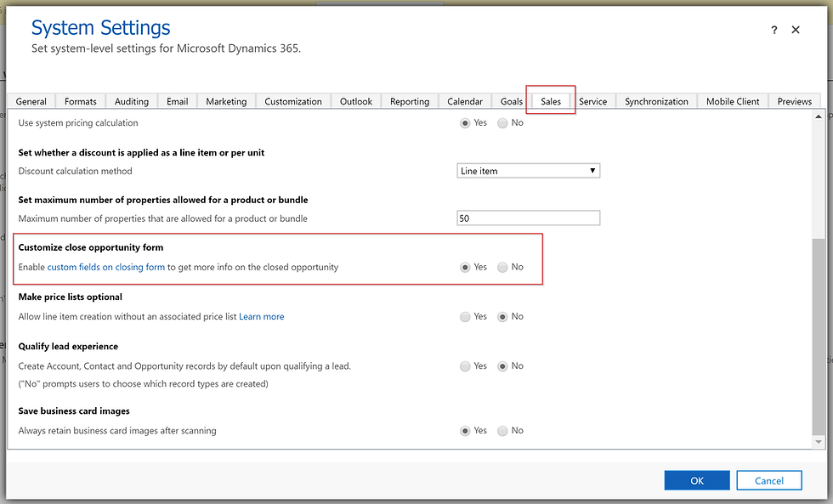Set Qualify lead experience to No
This screenshot has width=833, height=504.
pyautogui.click(x=502, y=366)
